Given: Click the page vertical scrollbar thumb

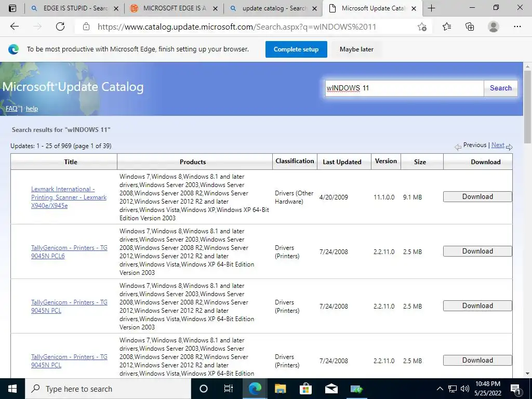Looking at the screenshot, I should [527, 107].
